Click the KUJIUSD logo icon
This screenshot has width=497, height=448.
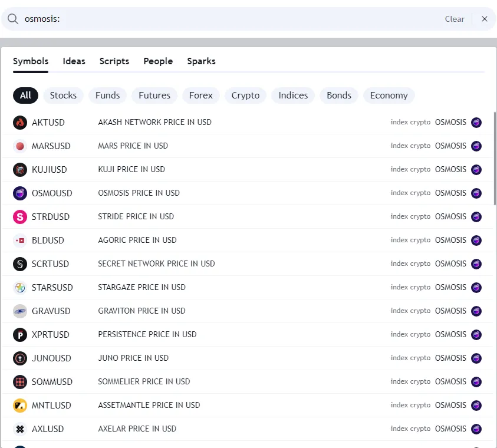pyautogui.click(x=20, y=170)
